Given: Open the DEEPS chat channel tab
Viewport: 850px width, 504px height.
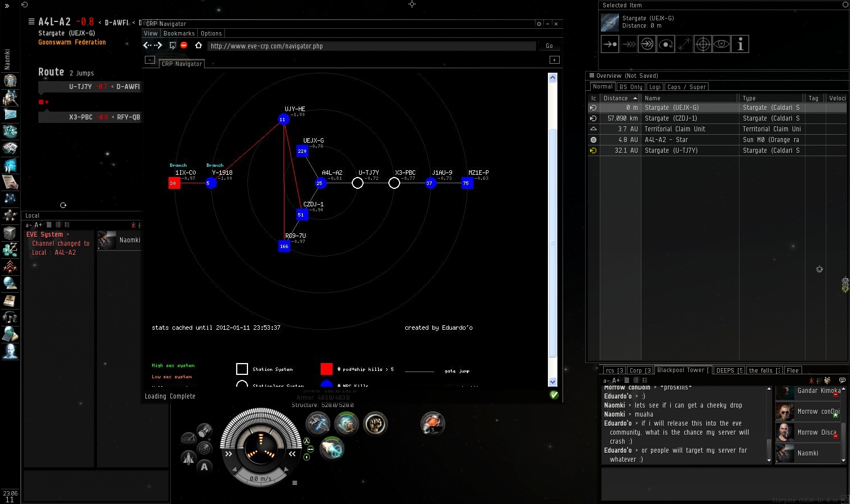Looking at the screenshot, I should tap(729, 370).
